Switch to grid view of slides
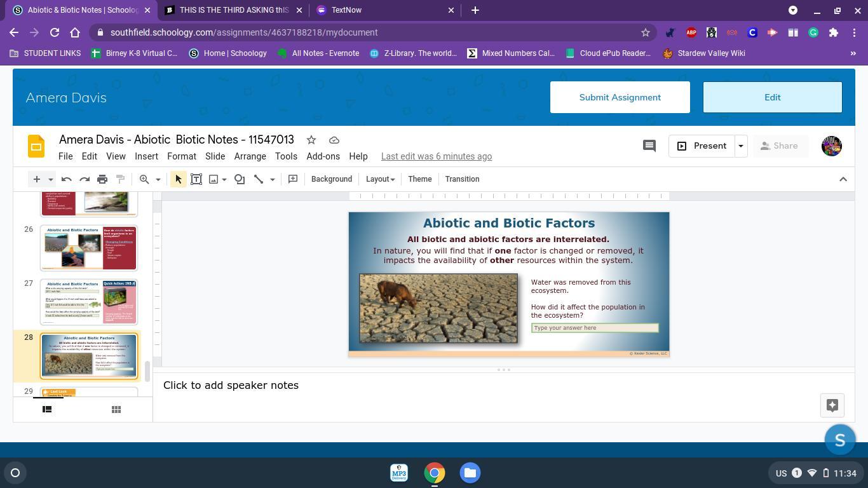 click(116, 409)
